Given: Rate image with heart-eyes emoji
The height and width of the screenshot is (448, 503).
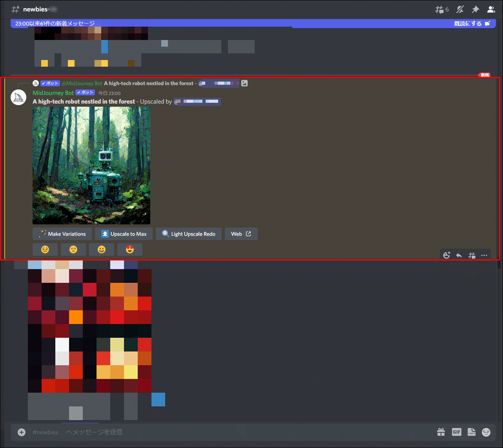Looking at the screenshot, I should [130, 249].
